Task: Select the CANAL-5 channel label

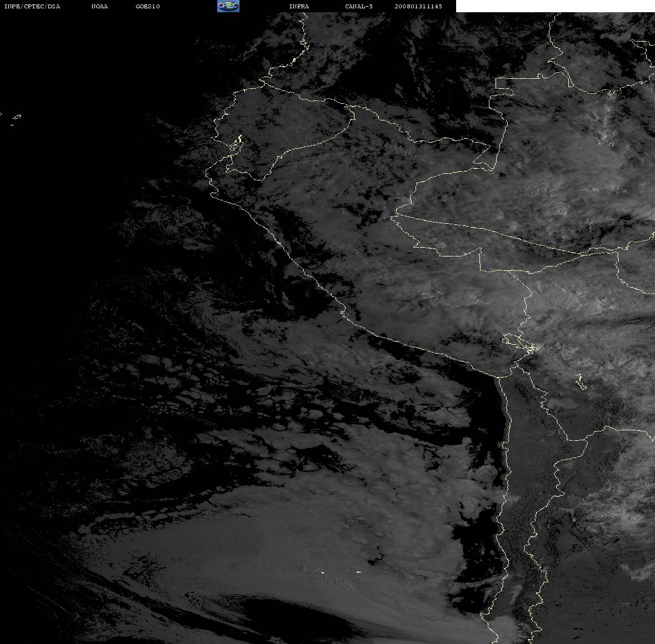Action: 359,6
